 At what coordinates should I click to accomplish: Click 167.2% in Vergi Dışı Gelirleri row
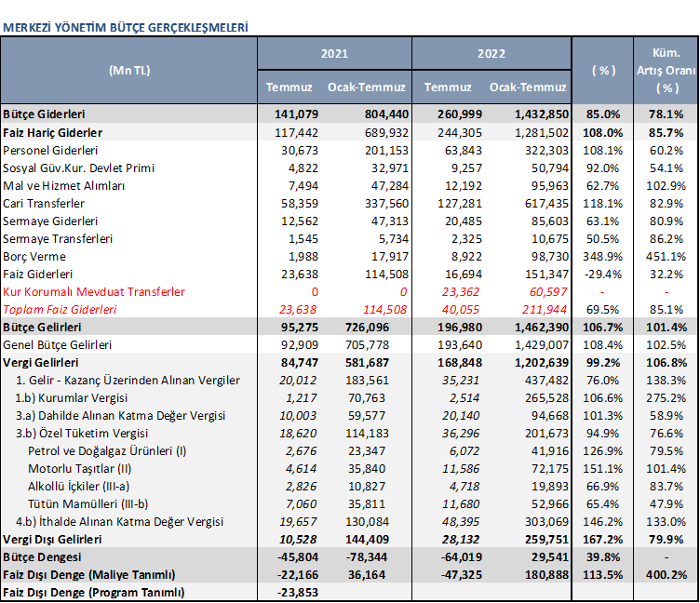(602, 539)
